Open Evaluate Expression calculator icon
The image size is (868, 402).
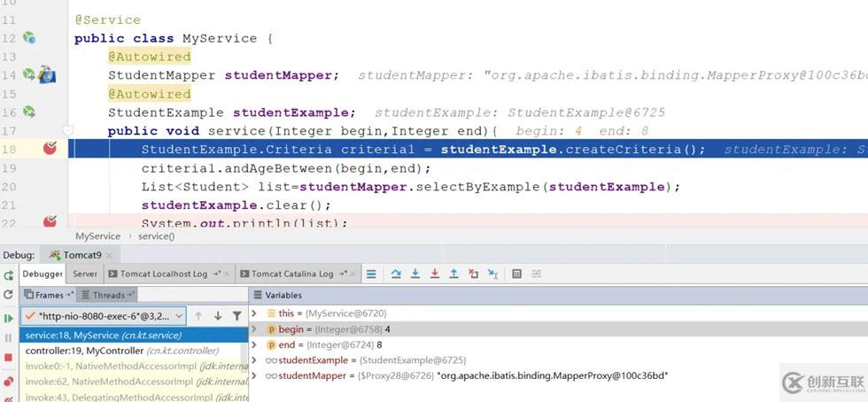517,274
